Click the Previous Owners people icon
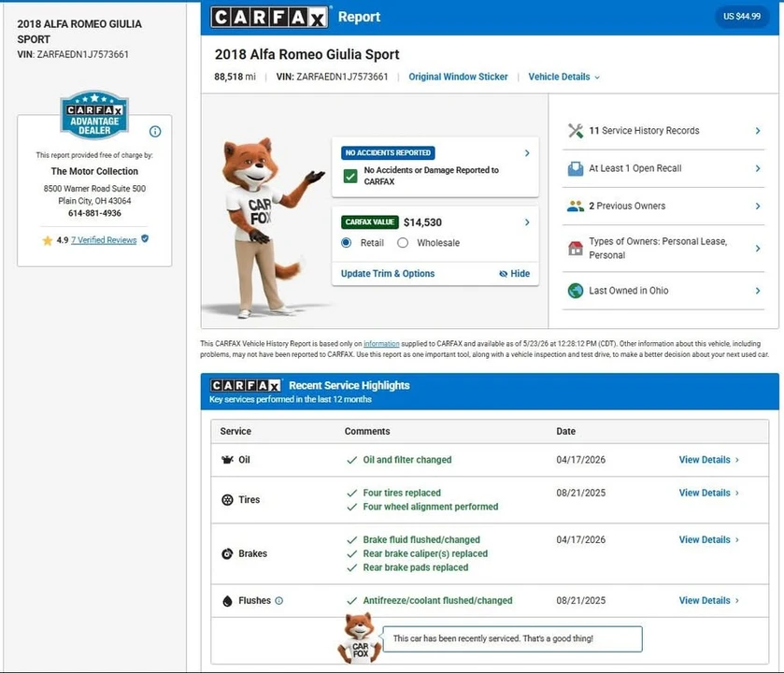Screen dimensions: 784x673 click(576, 206)
